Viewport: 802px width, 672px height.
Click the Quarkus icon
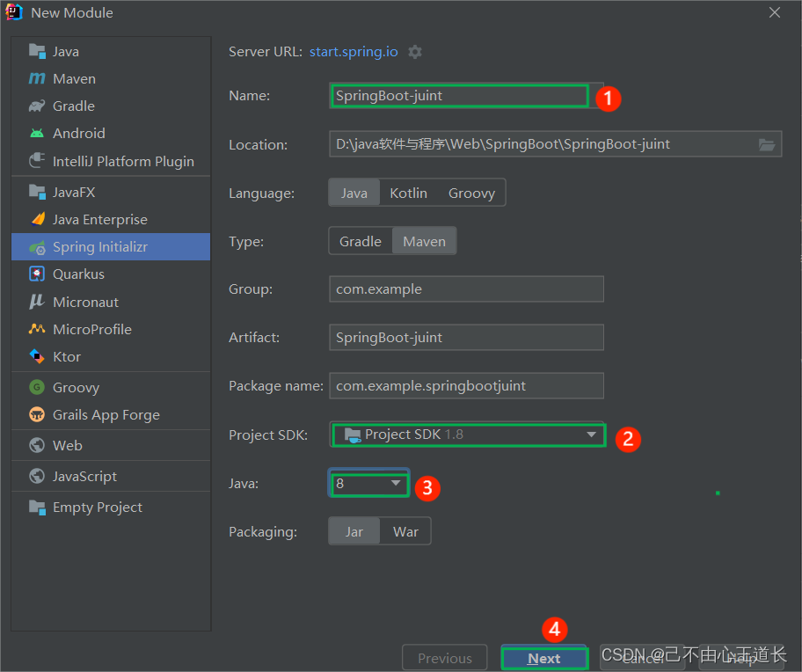[37, 274]
